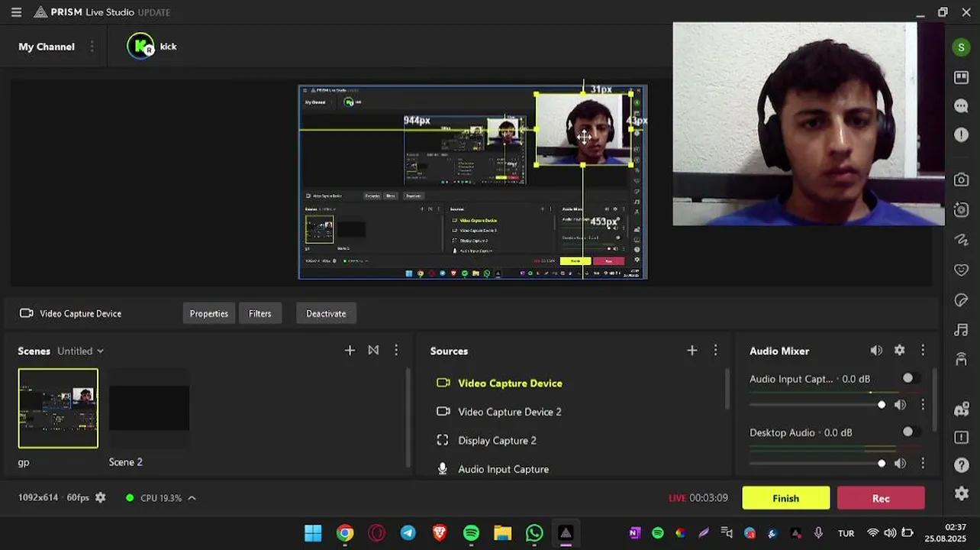
Task: Open Filters for the selected source
Action: tap(260, 313)
